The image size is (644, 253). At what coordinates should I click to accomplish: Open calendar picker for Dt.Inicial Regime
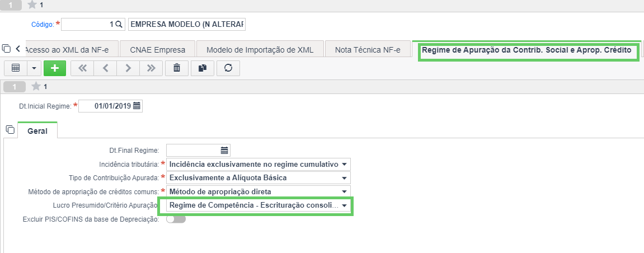137,106
